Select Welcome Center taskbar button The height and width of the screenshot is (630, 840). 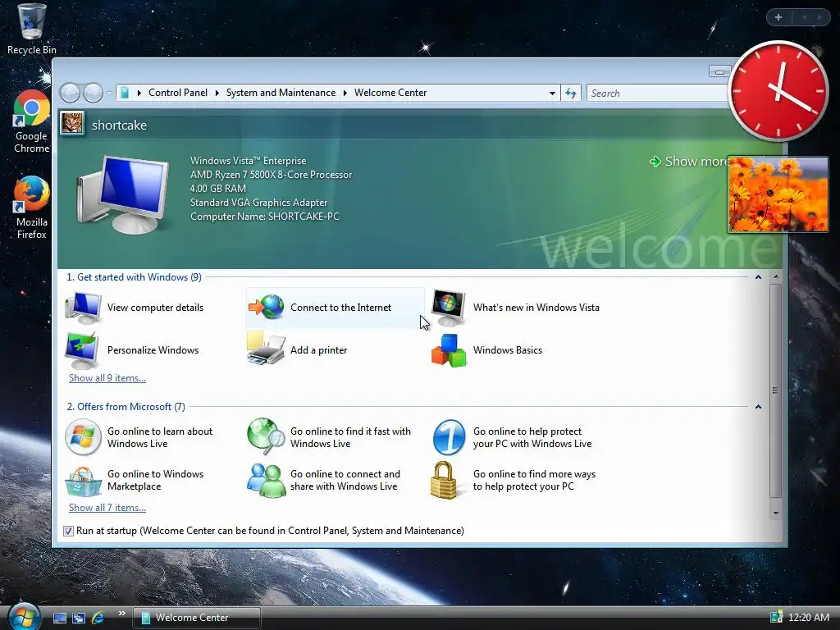197,618
